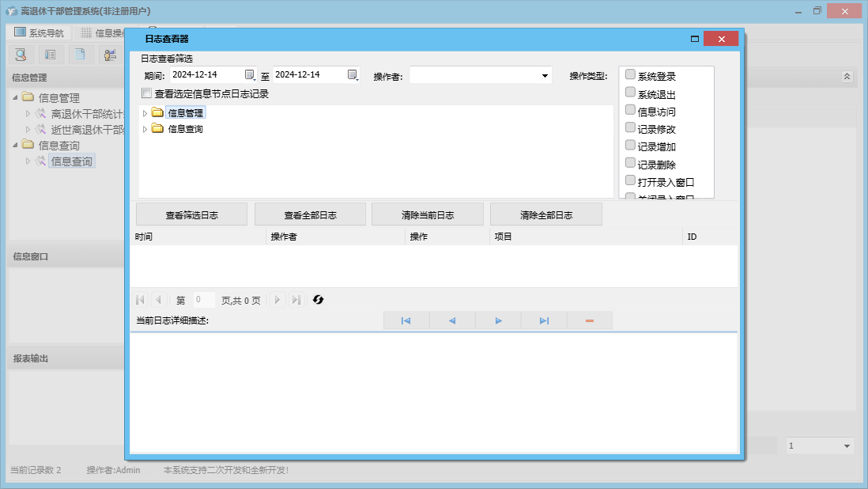Jump to first log detail record

click(406, 320)
